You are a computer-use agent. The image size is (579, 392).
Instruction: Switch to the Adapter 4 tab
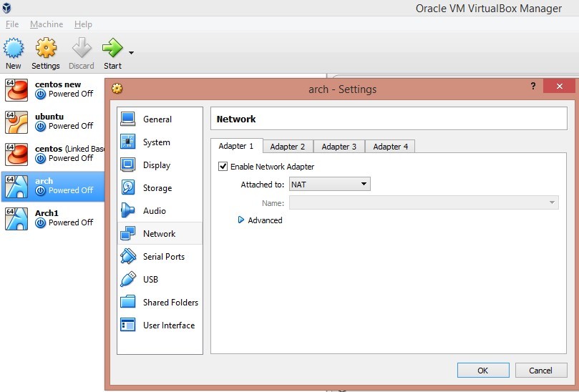pyautogui.click(x=390, y=147)
